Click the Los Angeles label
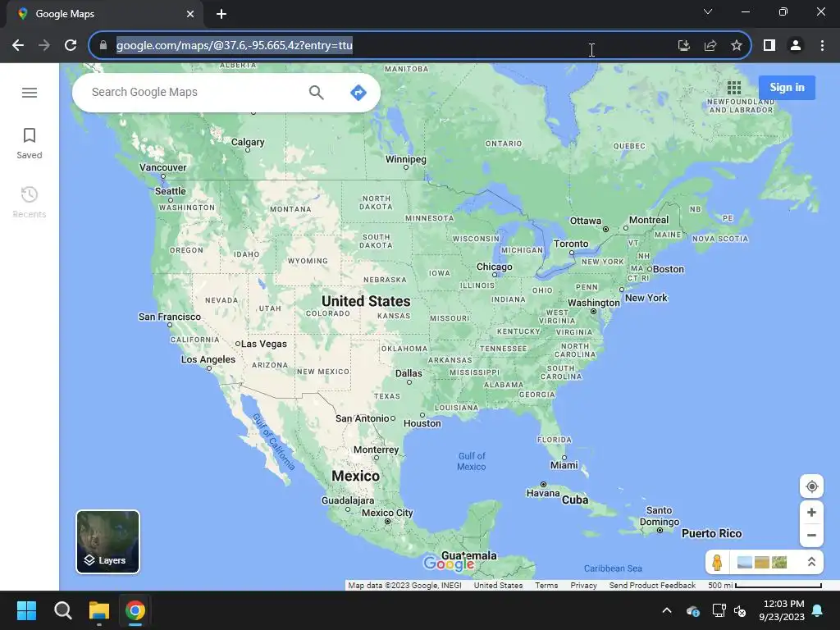The image size is (840, 630). (208, 359)
